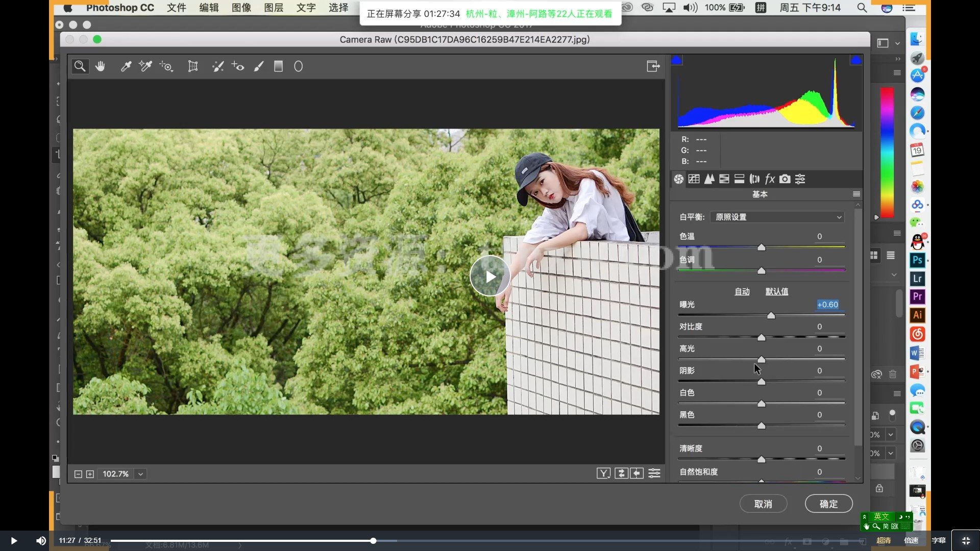Click the 清晰度 clarity slider handle

click(x=761, y=459)
